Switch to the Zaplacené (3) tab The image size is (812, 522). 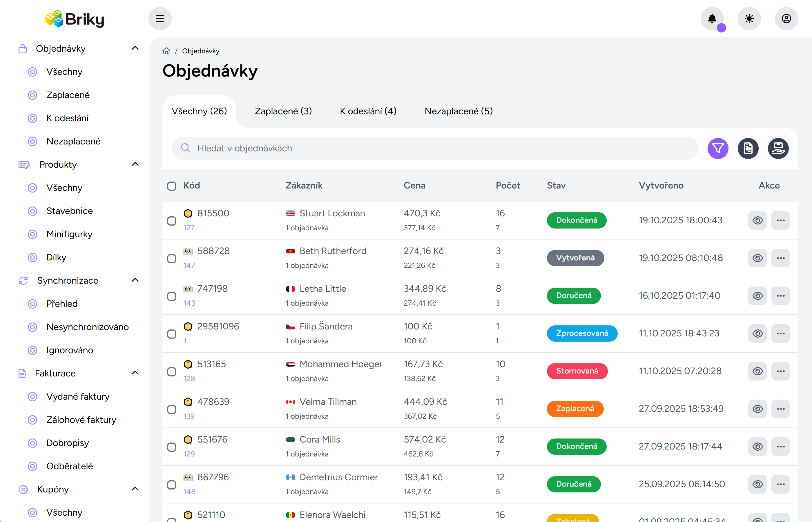point(283,111)
